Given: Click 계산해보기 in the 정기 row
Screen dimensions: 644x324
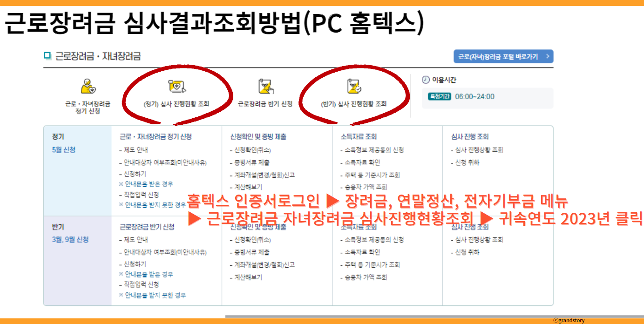Looking at the screenshot, I should click(x=246, y=187).
